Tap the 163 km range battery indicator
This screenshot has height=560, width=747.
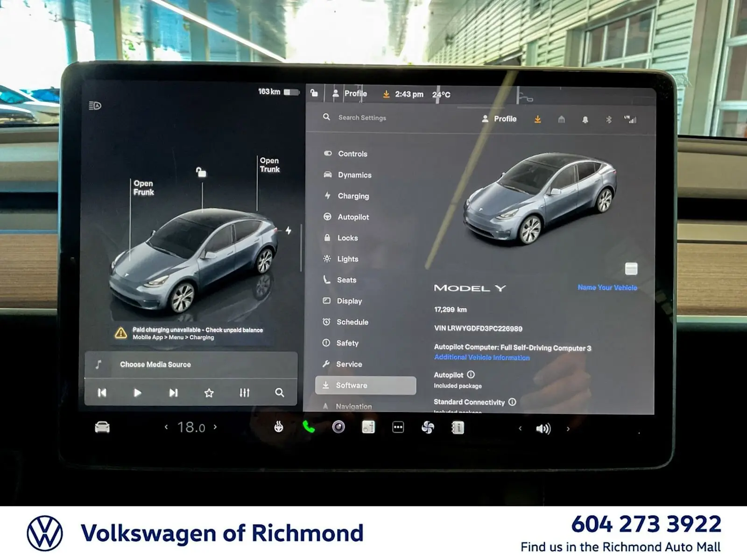click(278, 91)
